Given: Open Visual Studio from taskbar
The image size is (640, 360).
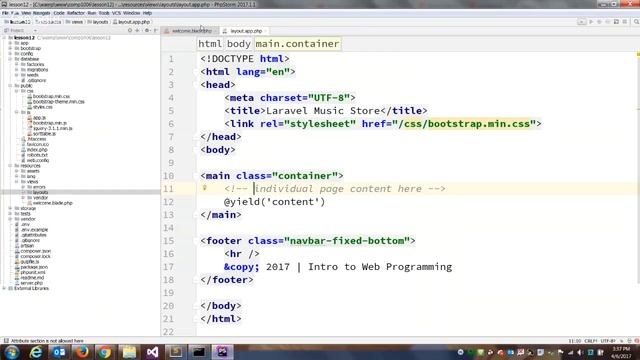Looking at the screenshot, I should 152,352.
